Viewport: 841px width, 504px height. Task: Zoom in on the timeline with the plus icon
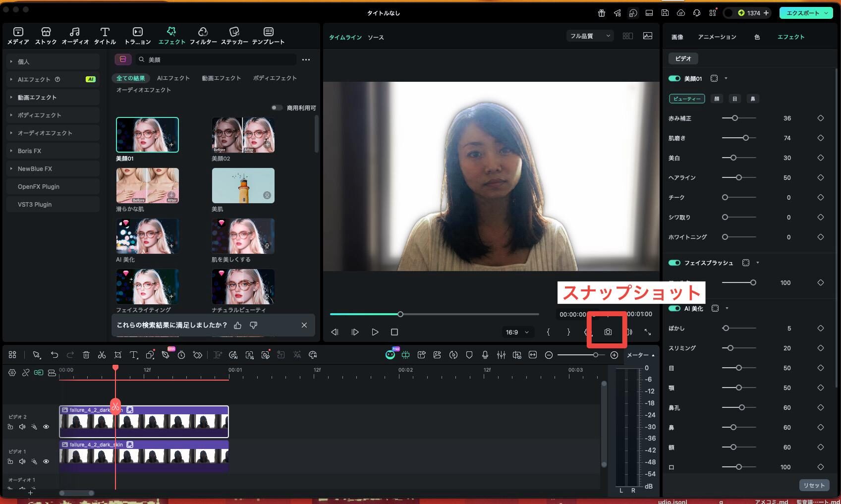614,355
